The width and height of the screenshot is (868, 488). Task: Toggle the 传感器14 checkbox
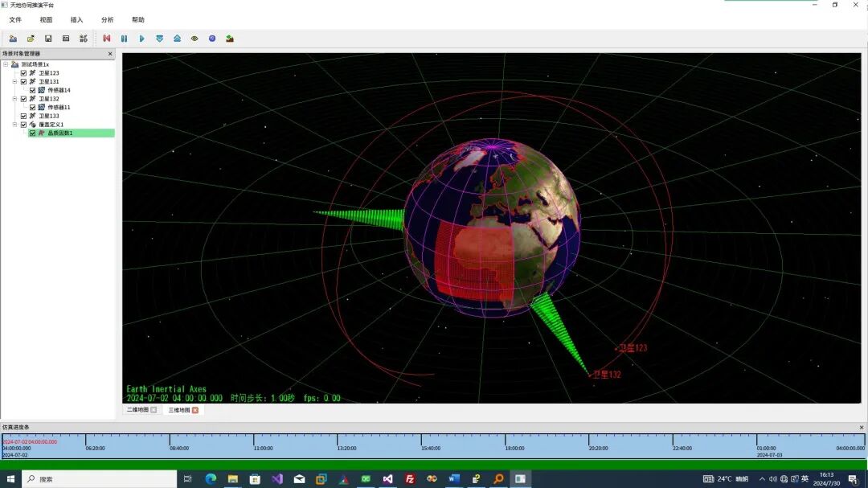[33, 90]
